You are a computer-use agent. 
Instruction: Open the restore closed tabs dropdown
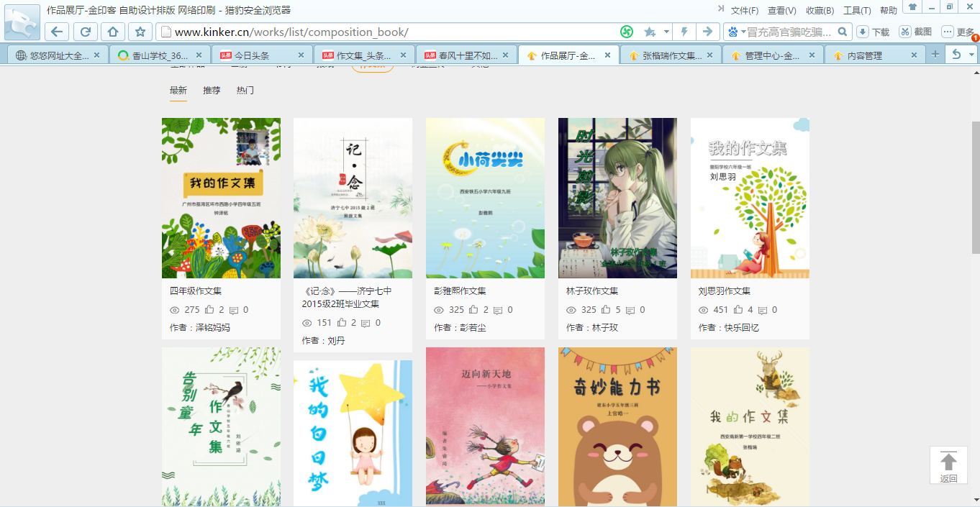point(971,55)
